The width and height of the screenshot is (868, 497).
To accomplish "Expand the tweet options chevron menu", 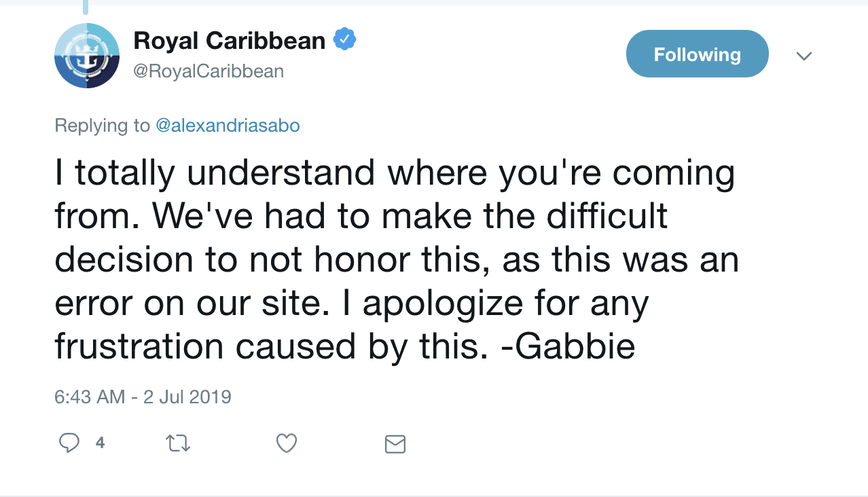I will [804, 56].
